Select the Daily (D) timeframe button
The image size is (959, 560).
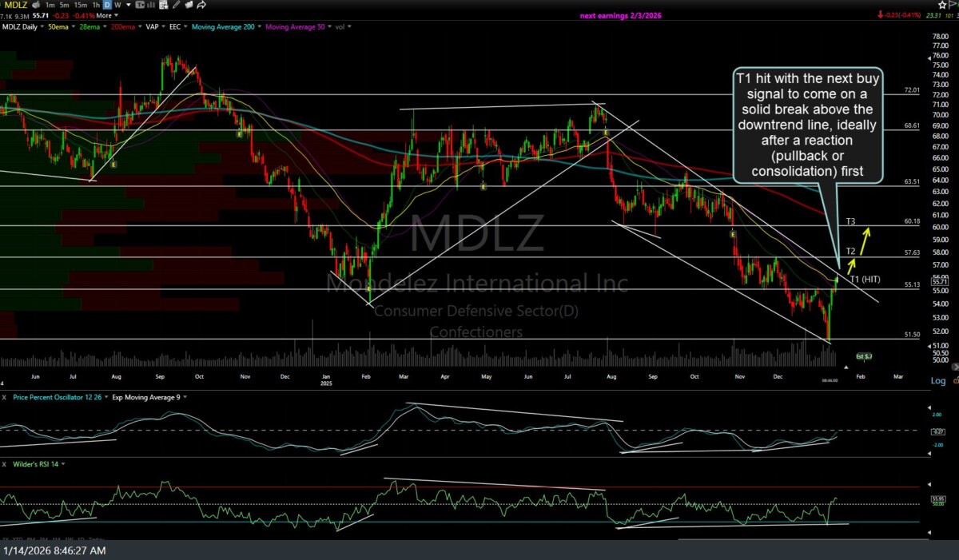pos(107,5)
